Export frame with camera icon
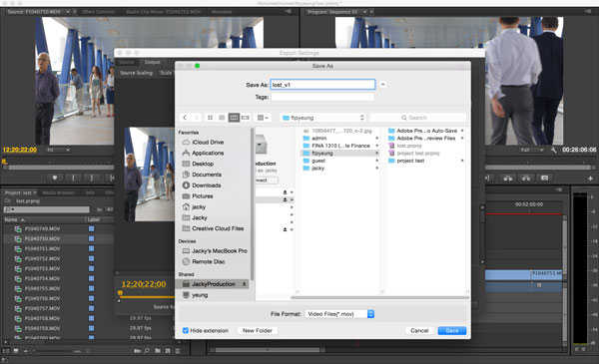Screen dimensions: 599x364 click(x=544, y=179)
